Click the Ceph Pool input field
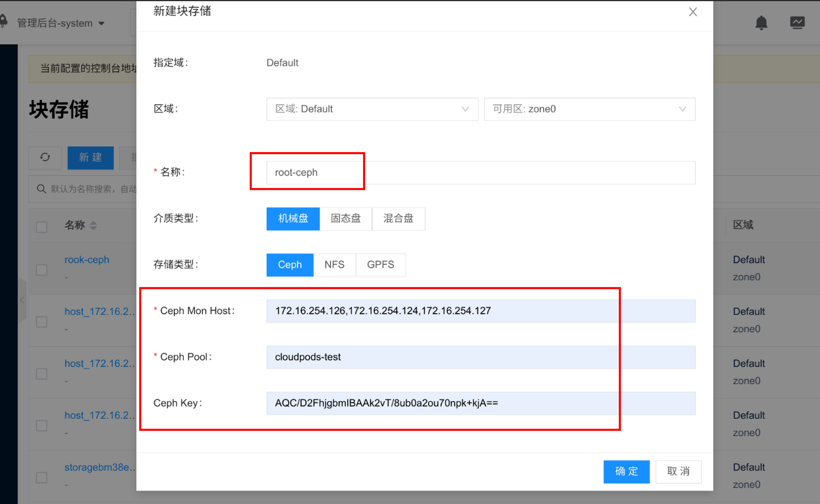This screenshot has width=820, height=504. tap(480, 357)
